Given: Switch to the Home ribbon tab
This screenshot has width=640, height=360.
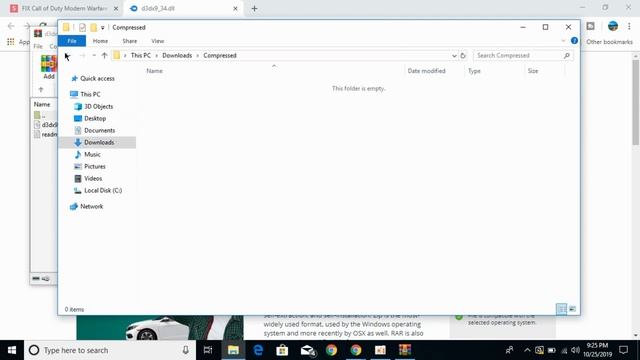Looking at the screenshot, I should coord(100,41).
